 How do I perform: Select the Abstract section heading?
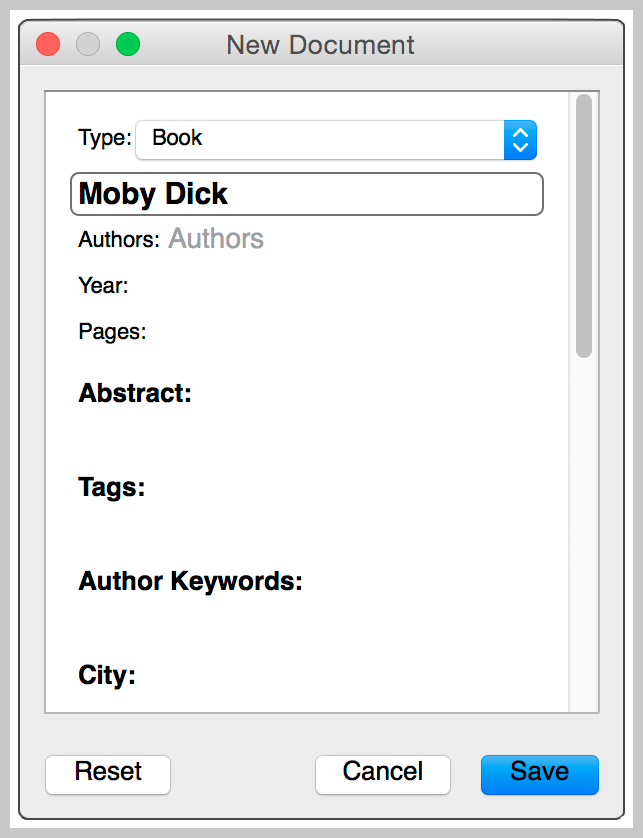click(x=135, y=393)
